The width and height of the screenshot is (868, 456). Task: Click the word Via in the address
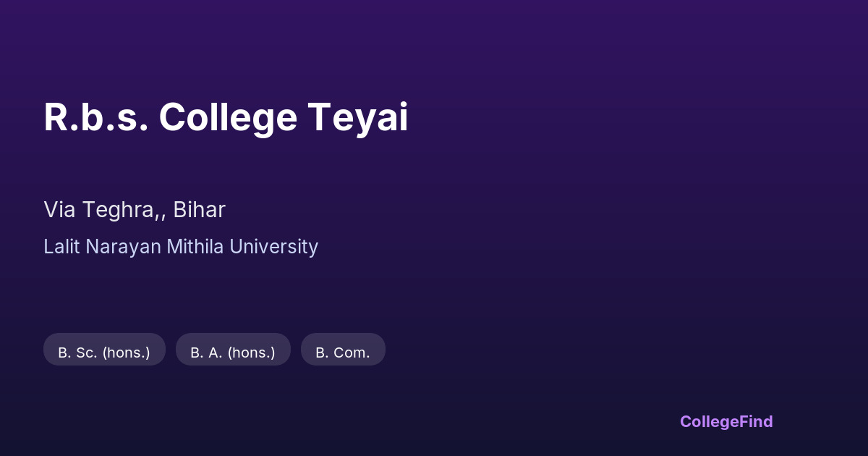60,210
